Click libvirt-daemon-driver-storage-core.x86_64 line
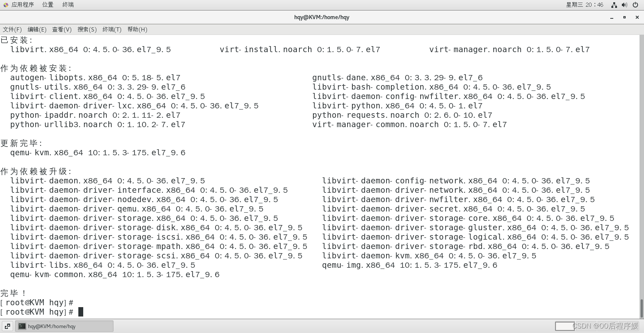The width and height of the screenshot is (644, 333). point(468,218)
